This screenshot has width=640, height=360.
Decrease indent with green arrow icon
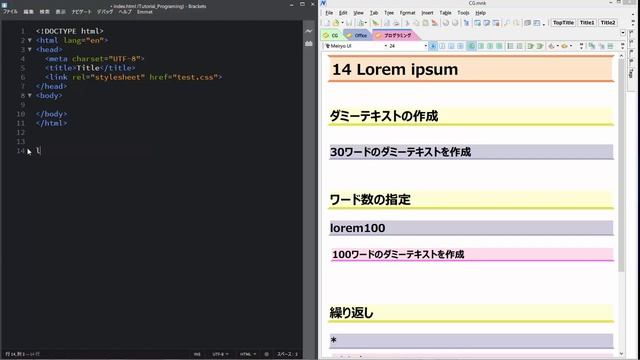coord(530,46)
